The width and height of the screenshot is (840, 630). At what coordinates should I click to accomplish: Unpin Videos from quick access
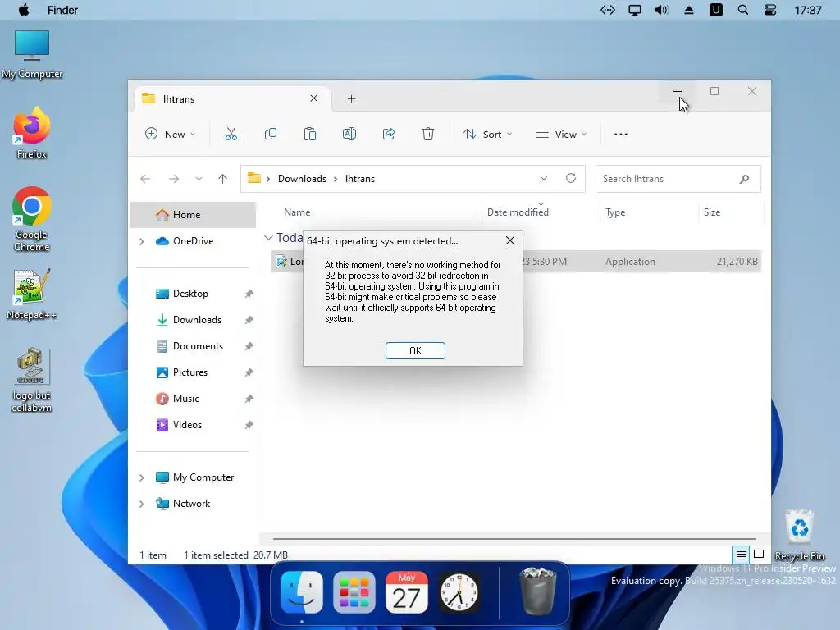[x=249, y=426]
